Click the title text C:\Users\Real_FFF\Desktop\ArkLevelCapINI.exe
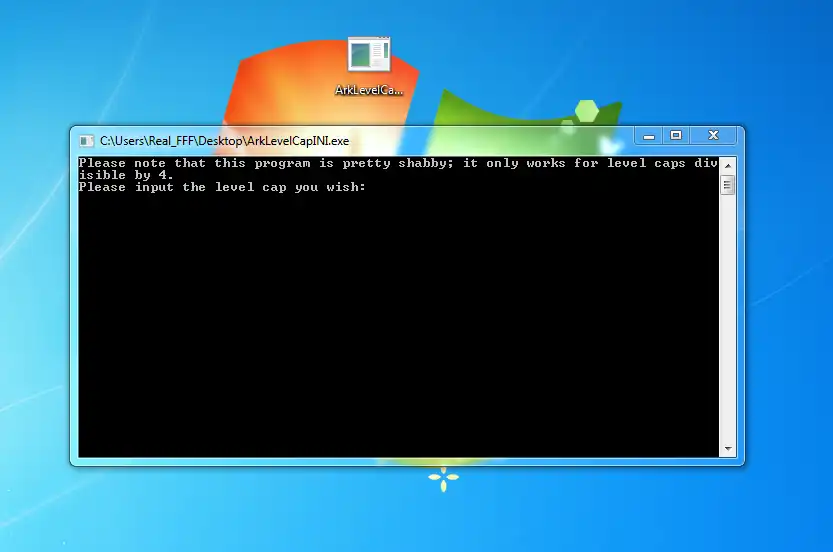 tap(225, 141)
